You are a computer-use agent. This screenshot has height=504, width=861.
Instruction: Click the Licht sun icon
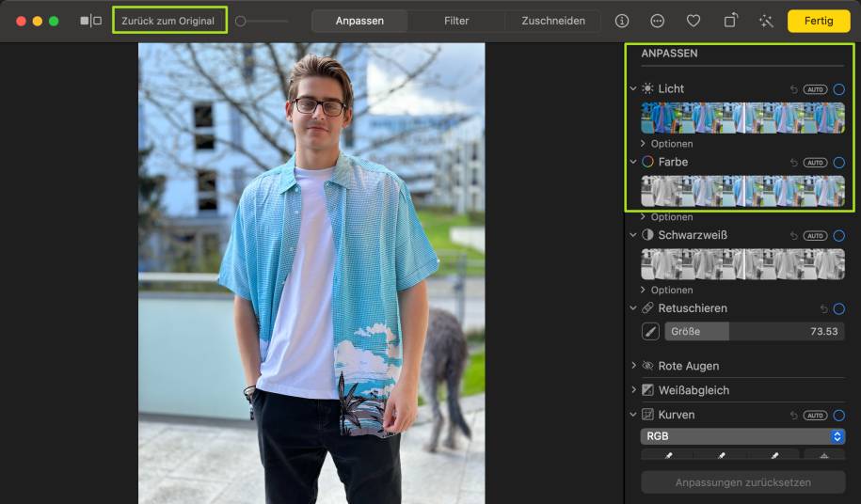pyautogui.click(x=648, y=88)
